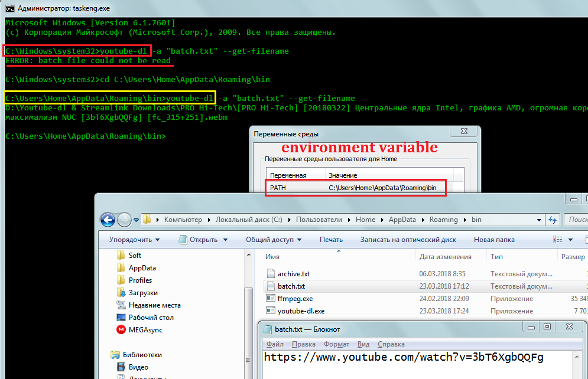Select Roaming in the address breadcrumb
The width and height of the screenshot is (588, 379).
[444, 220]
